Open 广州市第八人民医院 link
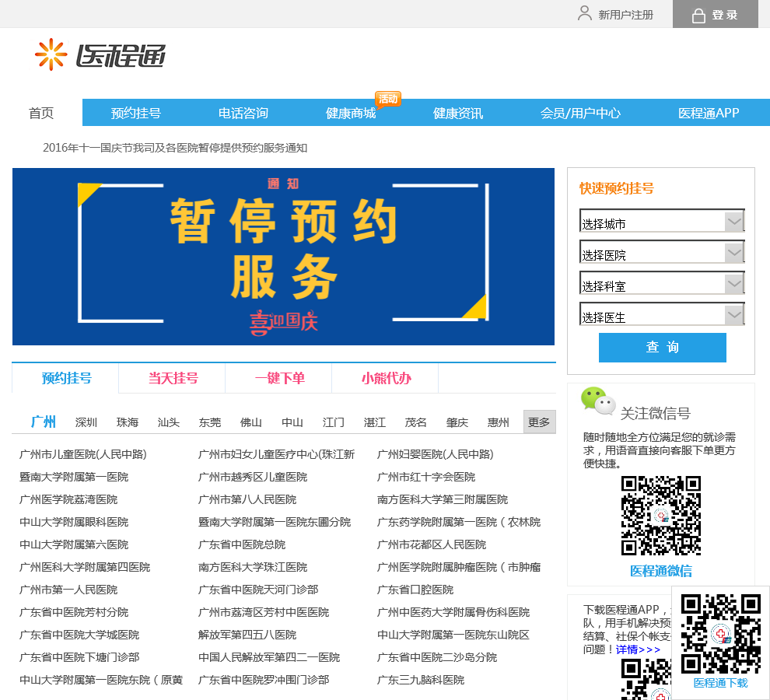Image resolution: width=770 pixels, height=700 pixels. pos(247,499)
